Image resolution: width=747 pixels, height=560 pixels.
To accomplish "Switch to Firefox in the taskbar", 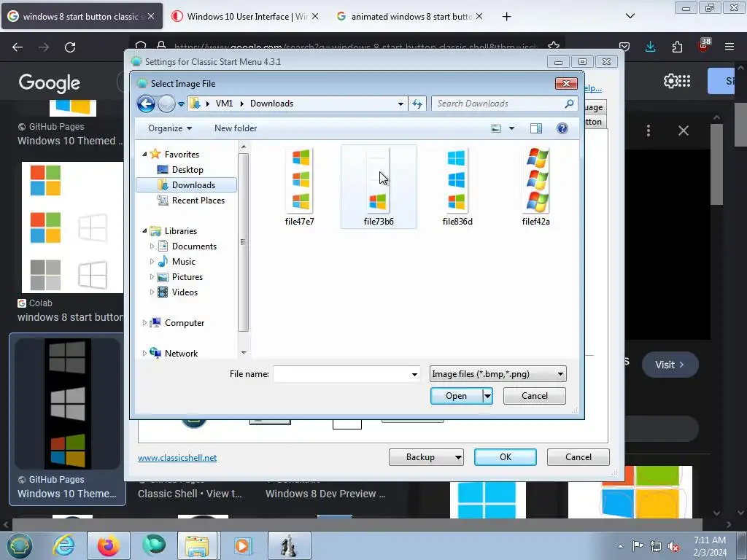I will click(x=108, y=545).
